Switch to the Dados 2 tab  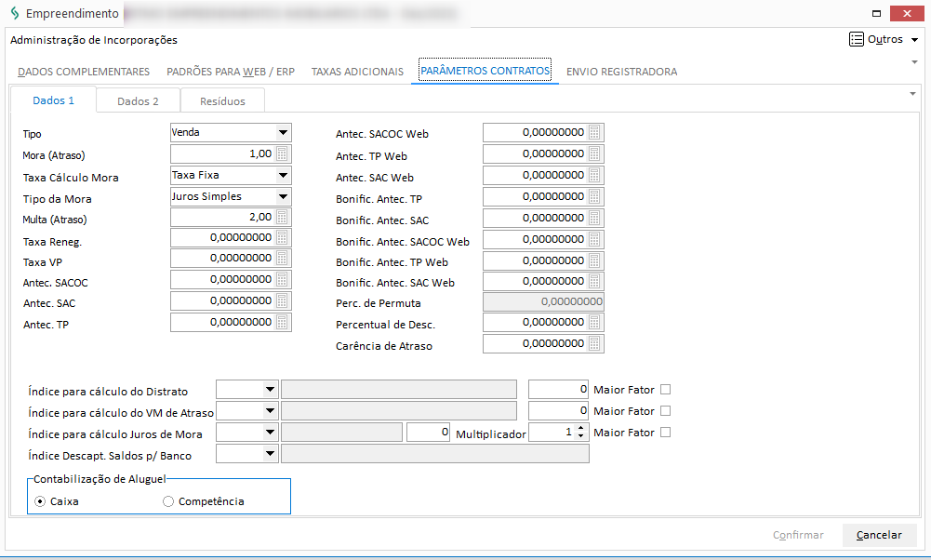click(138, 101)
